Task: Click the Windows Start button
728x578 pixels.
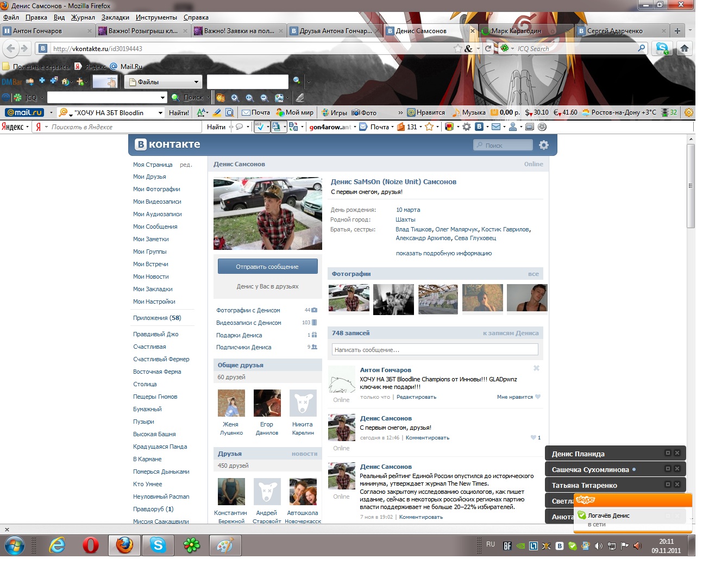Action: [x=14, y=545]
